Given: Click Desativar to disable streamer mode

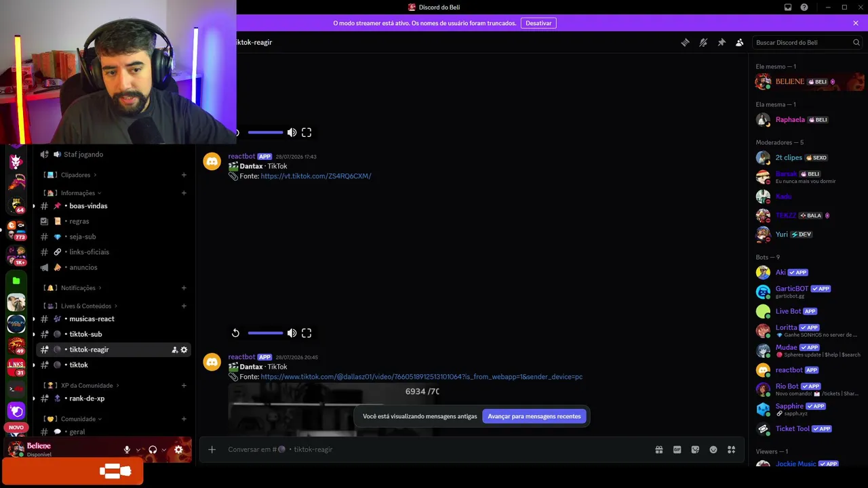Looking at the screenshot, I should click(x=538, y=23).
